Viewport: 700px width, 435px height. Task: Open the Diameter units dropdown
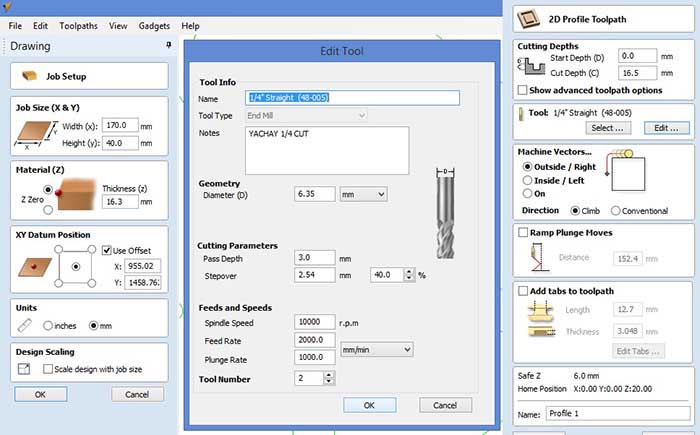coord(363,194)
